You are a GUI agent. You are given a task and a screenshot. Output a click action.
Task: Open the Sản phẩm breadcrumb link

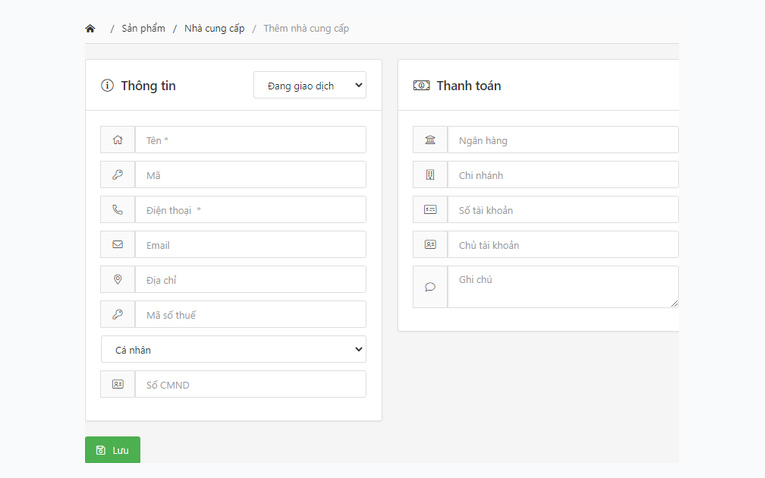pyautogui.click(x=143, y=28)
